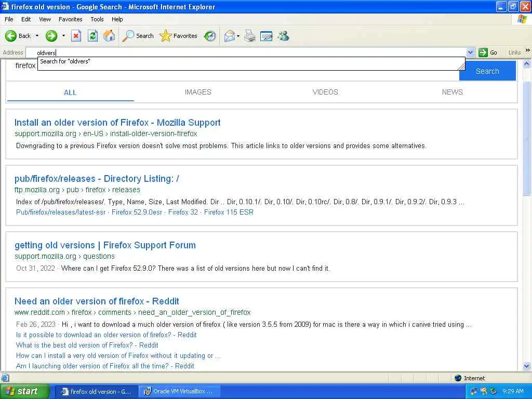Click the scrollbar up arrow

[x=527, y=64]
